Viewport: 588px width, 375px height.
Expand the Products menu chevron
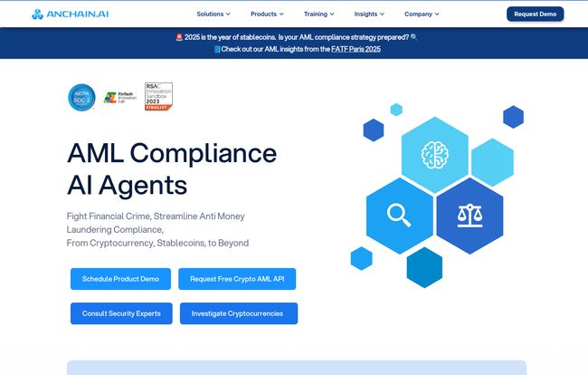pos(281,14)
